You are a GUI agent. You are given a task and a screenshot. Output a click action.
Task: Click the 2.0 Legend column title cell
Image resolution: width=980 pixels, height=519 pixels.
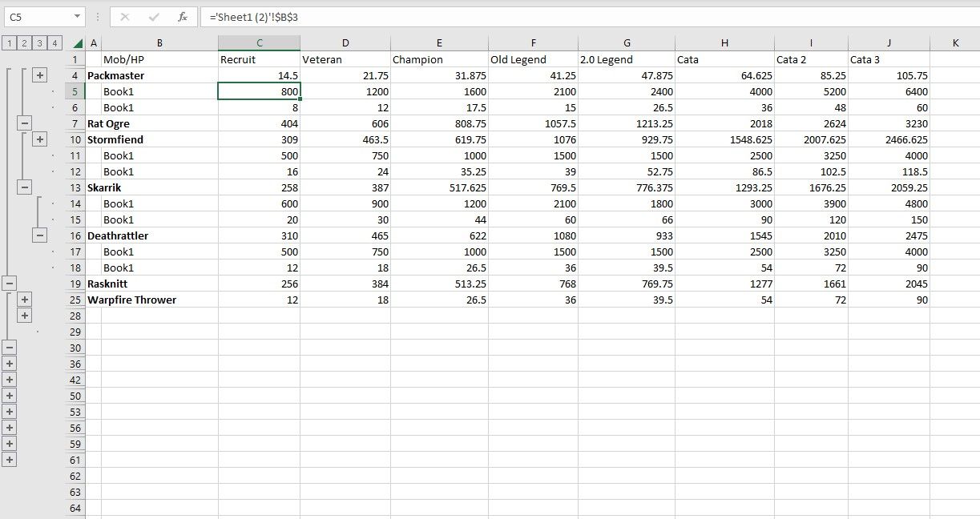coord(627,59)
